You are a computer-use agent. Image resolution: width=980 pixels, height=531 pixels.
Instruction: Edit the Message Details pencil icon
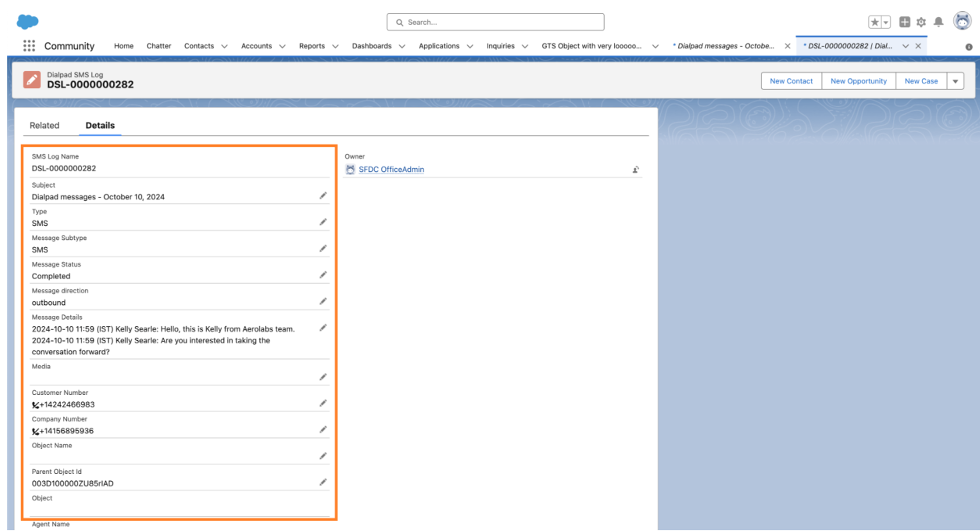(x=323, y=328)
